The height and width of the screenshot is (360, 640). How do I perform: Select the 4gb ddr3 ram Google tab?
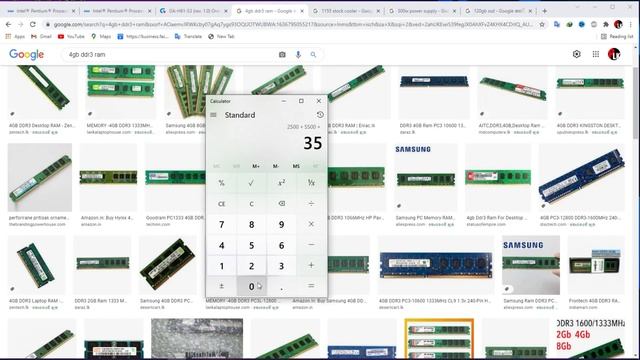(269, 11)
